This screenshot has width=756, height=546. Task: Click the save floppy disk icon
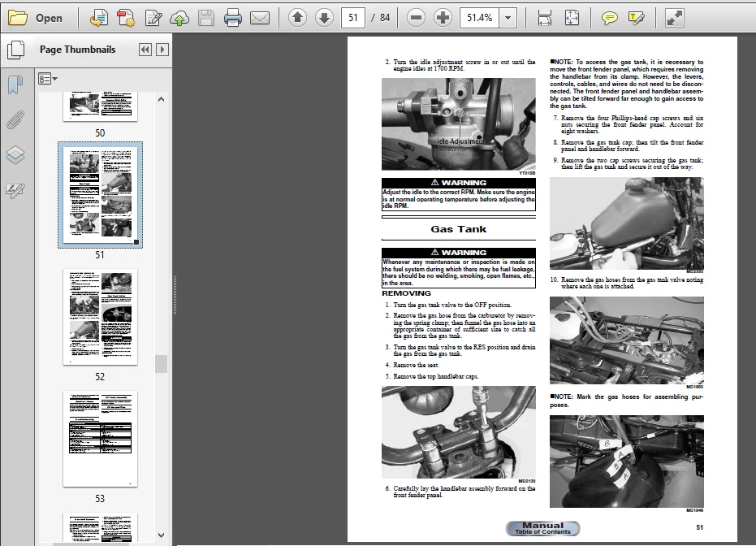[x=206, y=19]
